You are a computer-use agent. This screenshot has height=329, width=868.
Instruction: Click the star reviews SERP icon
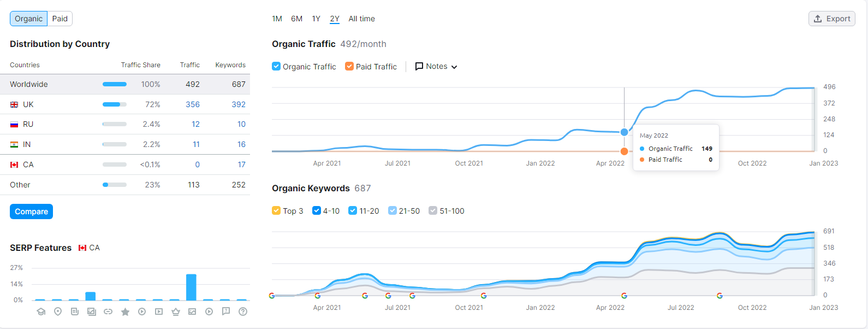click(125, 312)
